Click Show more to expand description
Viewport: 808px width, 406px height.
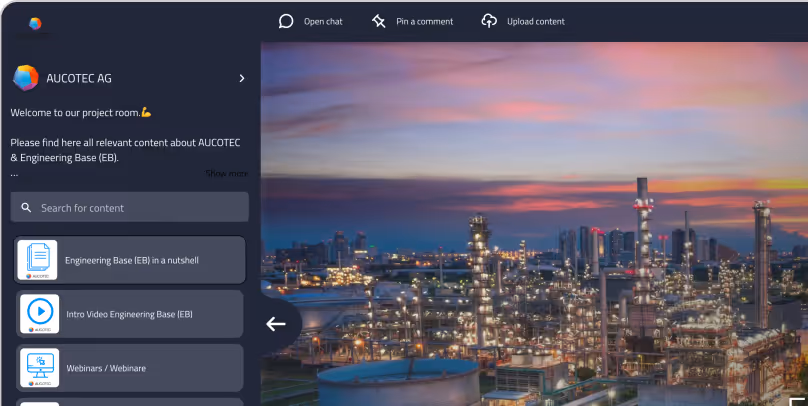click(x=227, y=174)
